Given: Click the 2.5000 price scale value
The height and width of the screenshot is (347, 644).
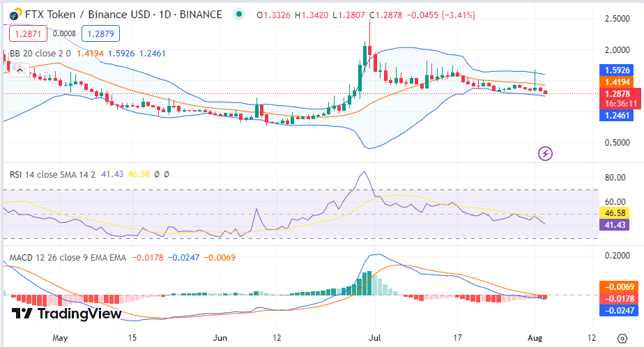Looking at the screenshot, I should 618,19.
